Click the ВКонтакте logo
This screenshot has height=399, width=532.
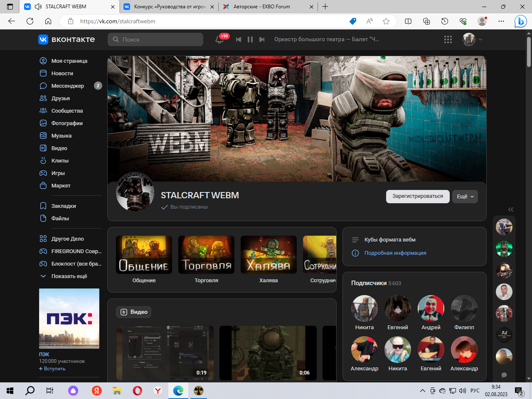pyautogui.click(x=66, y=39)
